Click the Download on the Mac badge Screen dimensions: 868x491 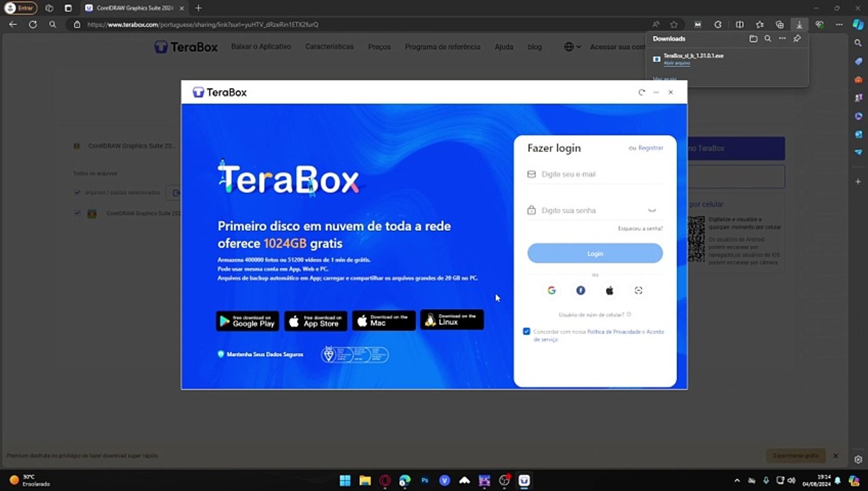384,321
